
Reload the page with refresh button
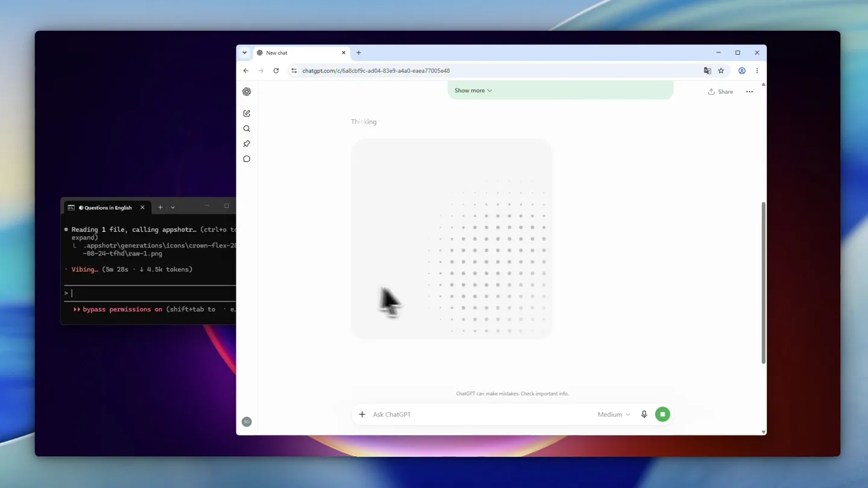276,70
